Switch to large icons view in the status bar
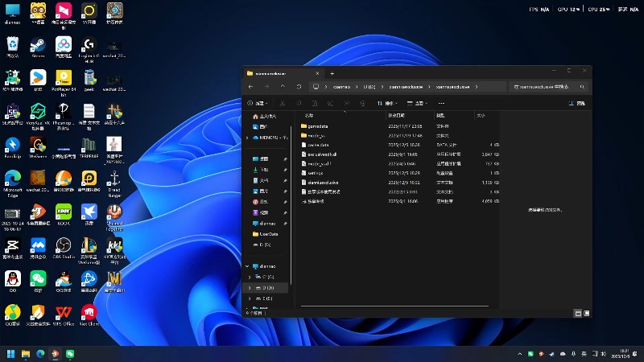Screen dimensions: 644x362 (x=586, y=312)
